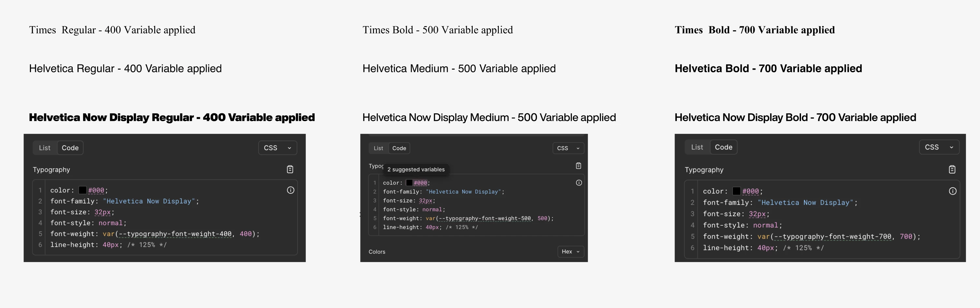This screenshot has width=980, height=308.
Task: Click font-style normal line in middle panel
Action: pyautogui.click(x=414, y=209)
